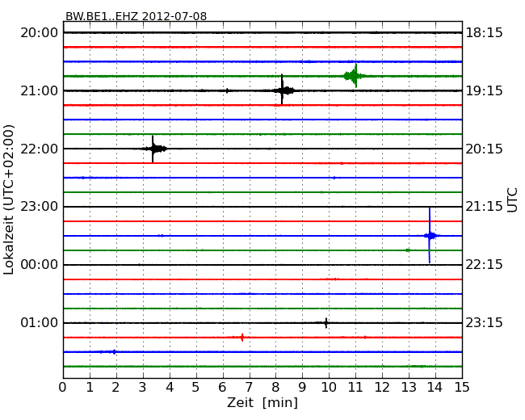Click x-axis tick label 3
The height and width of the screenshot is (420, 525).
pyautogui.click(x=143, y=387)
